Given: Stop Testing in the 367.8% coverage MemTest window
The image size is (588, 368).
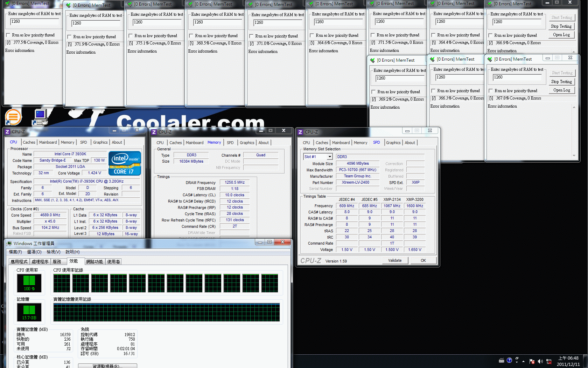Looking at the screenshot, I should [561, 82].
